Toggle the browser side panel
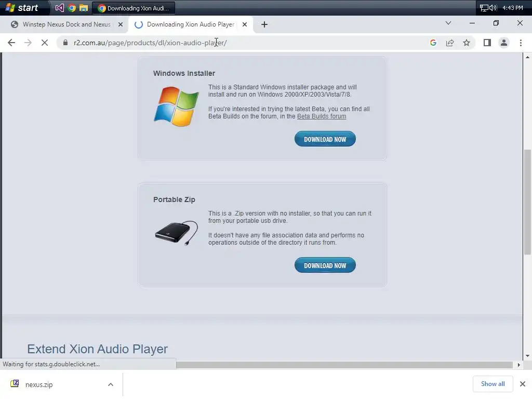 (487, 43)
